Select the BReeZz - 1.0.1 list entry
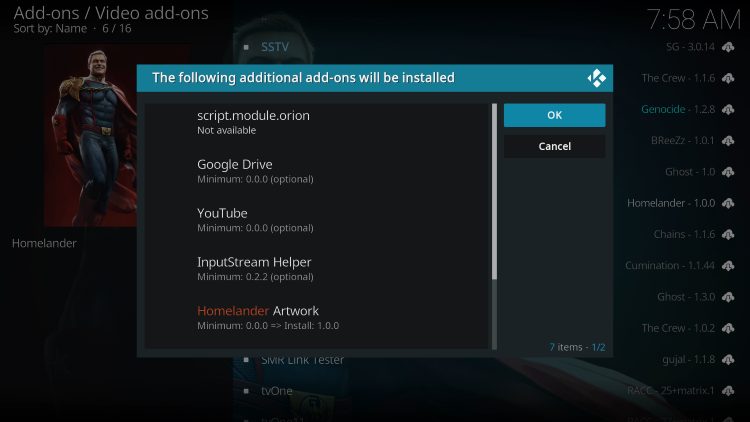Screen dimensions: 750x422 pos(683,141)
